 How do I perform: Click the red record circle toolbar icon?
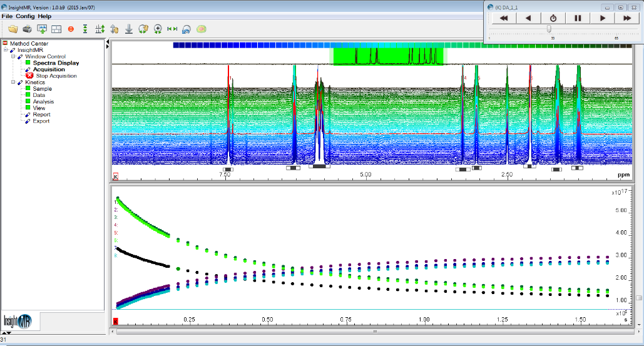[x=71, y=29]
